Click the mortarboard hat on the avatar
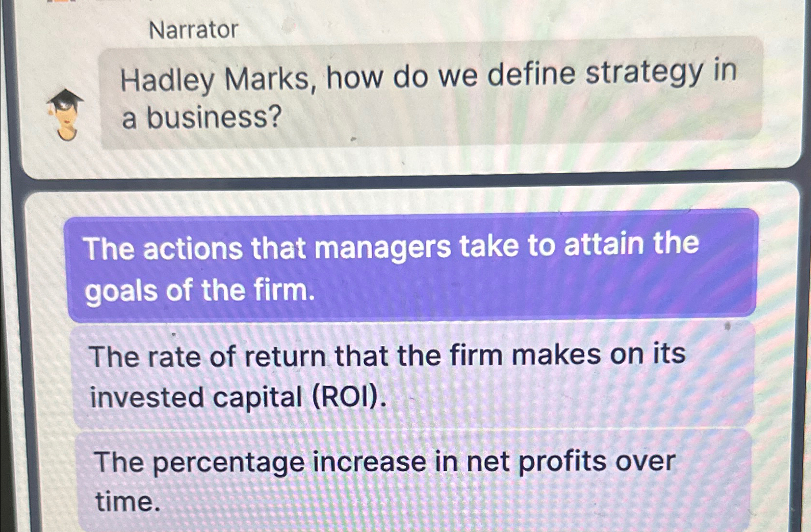This screenshot has height=532, width=811. pos(66,99)
